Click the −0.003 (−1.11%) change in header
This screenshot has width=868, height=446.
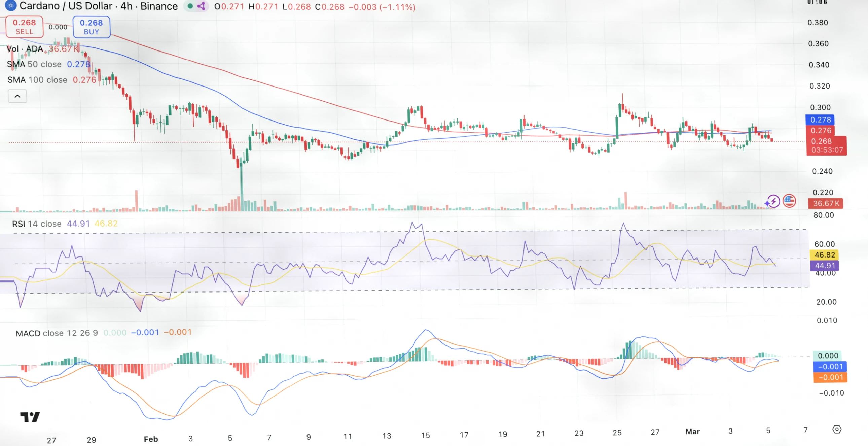click(382, 7)
